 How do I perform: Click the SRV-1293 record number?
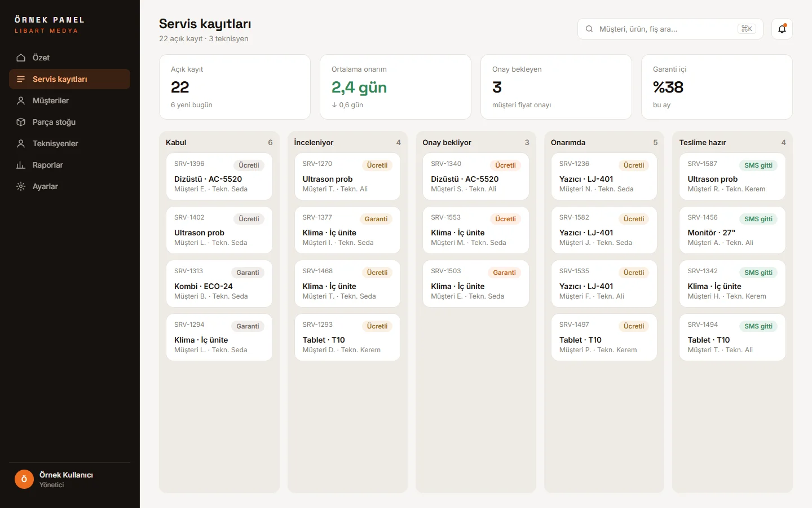(317, 325)
